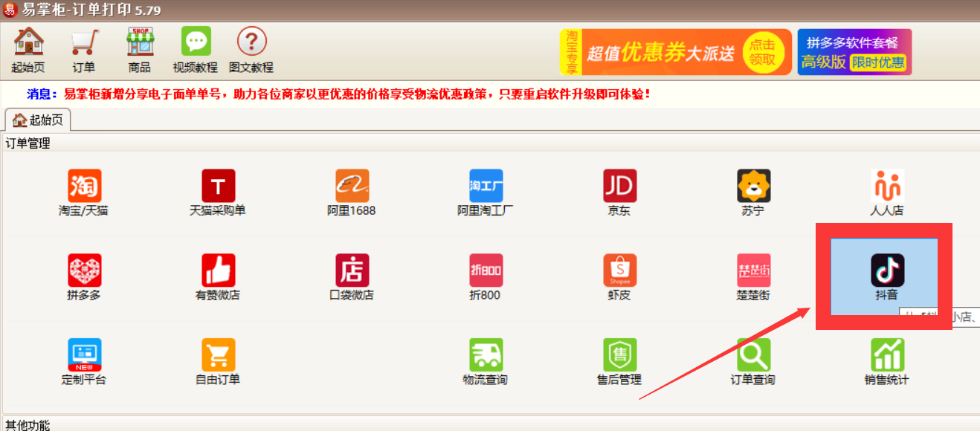Open the 起始页 home toolbar icon

click(x=28, y=50)
